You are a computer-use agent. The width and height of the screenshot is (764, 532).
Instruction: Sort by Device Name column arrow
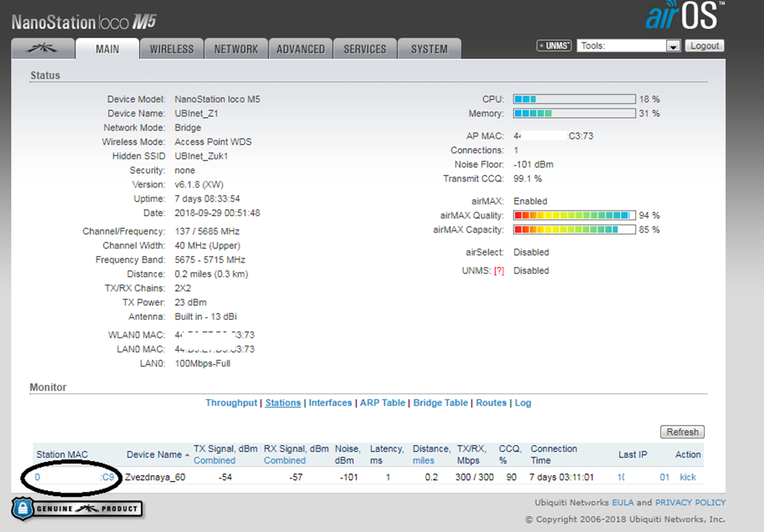click(x=187, y=454)
